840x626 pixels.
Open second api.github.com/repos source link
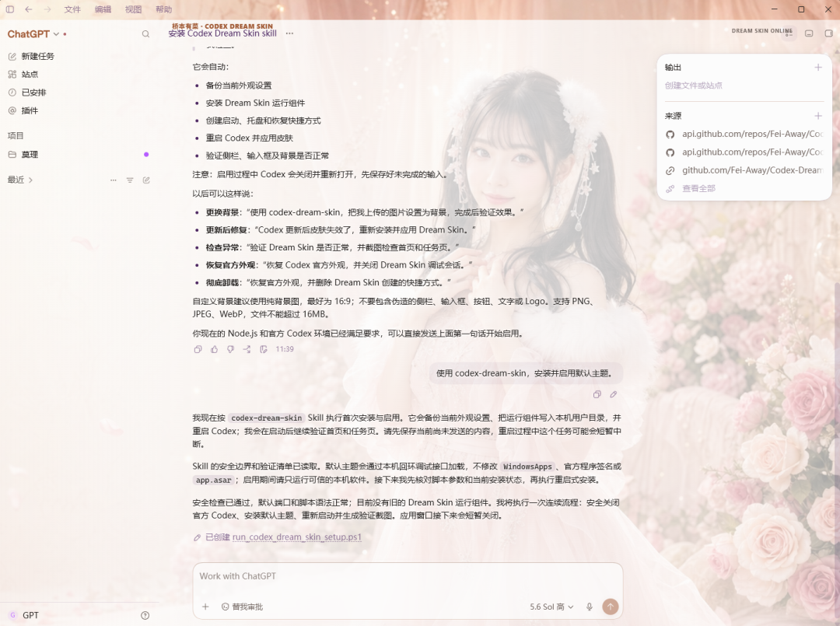[744, 152]
